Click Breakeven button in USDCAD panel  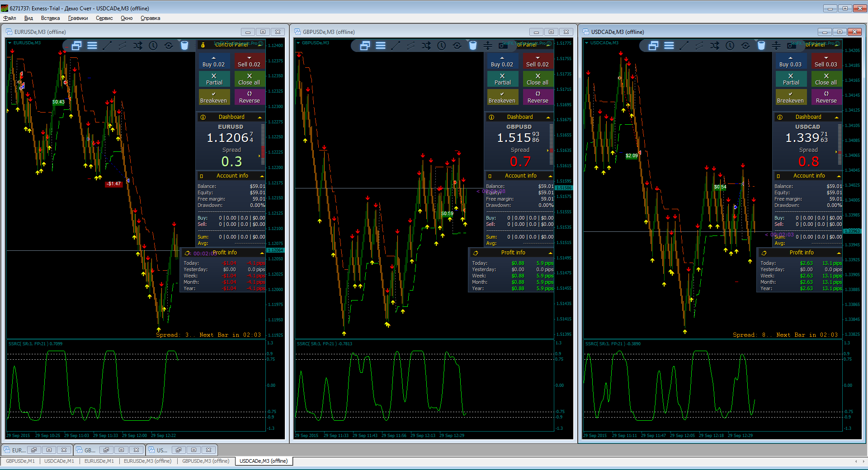(791, 97)
